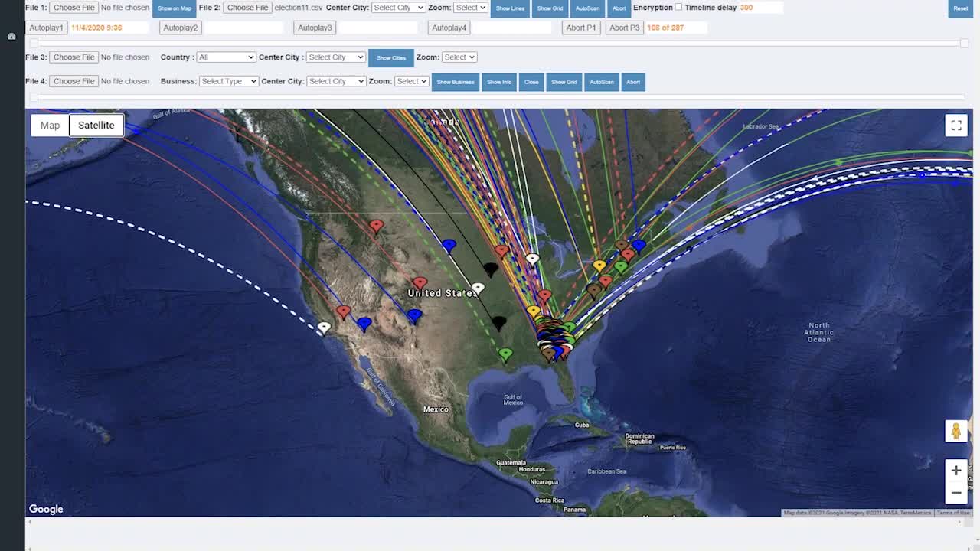
Task: Select the red marker in Washington state
Action: pos(376,226)
